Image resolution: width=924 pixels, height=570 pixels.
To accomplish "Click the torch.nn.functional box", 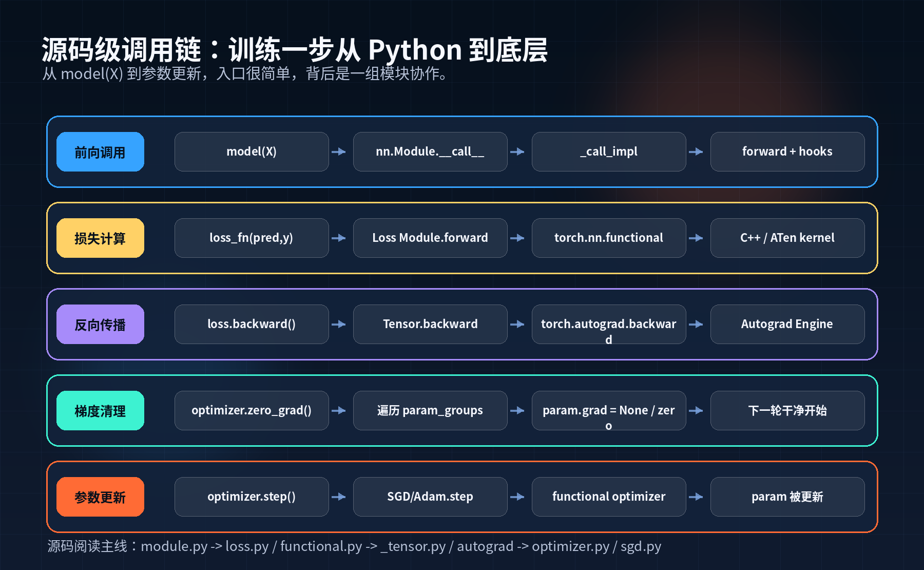I will tap(609, 238).
